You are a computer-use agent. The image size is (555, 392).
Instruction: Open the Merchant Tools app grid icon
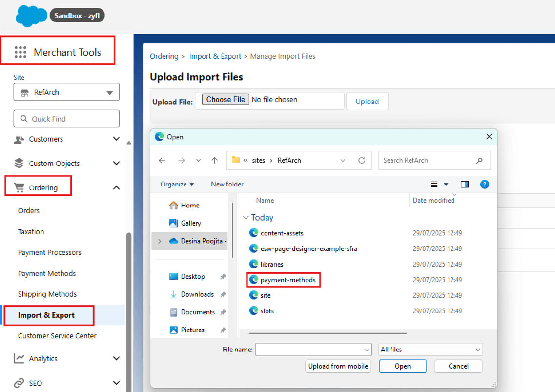21,52
